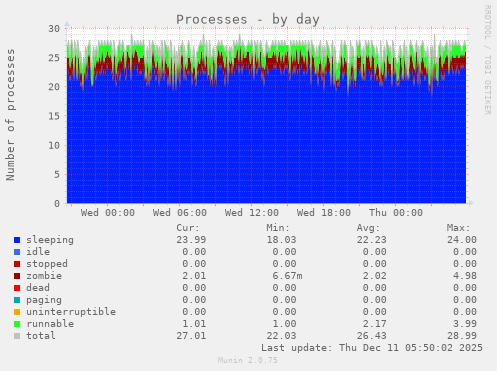Click the 'Wed 12:00' time axis label
The image size is (497, 371).
click(x=252, y=213)
